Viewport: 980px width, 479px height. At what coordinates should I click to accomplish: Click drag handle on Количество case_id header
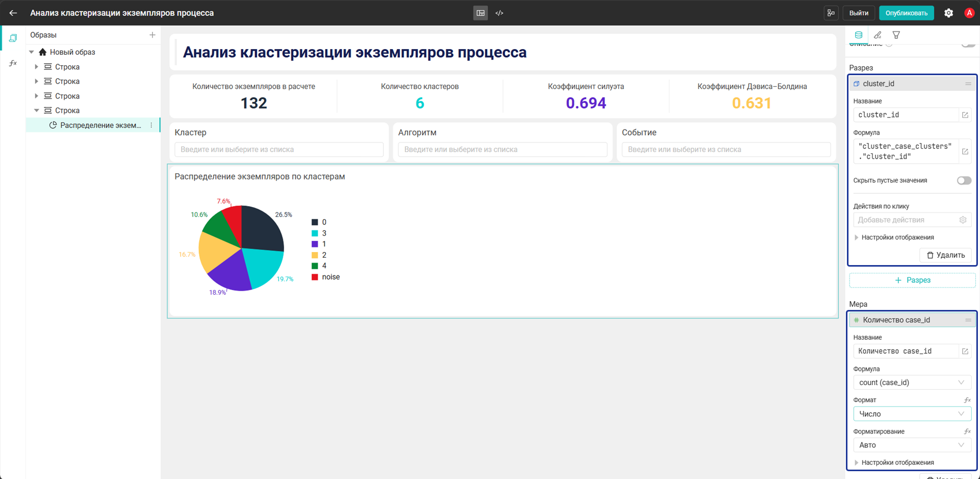coord(968,320)
